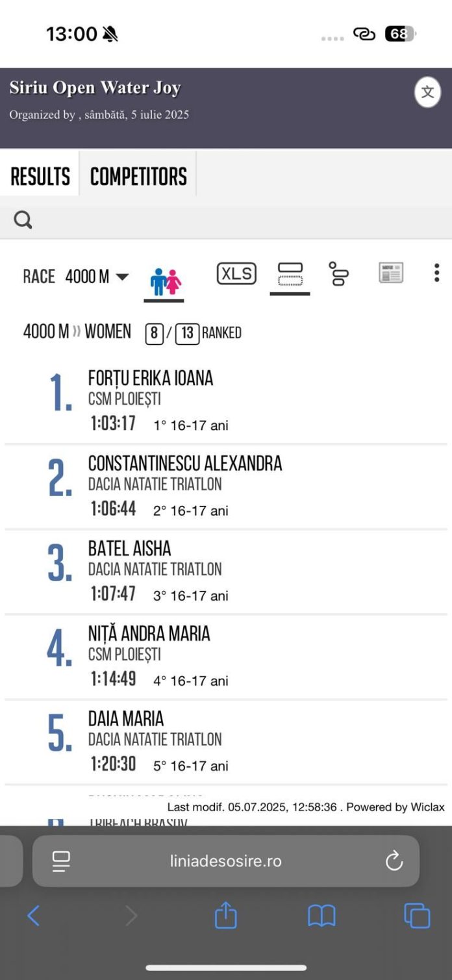Tap the Safari share icon
The height and width of the screenshot is (980, 452).
point(225,916)
